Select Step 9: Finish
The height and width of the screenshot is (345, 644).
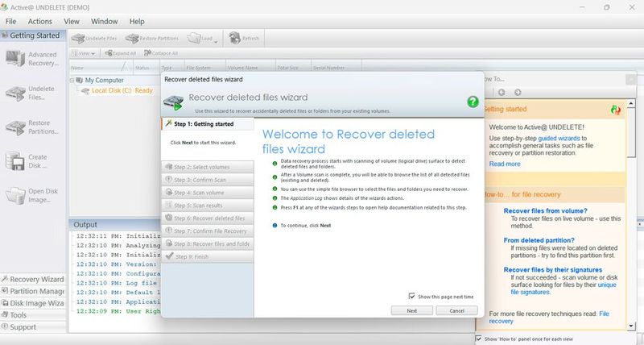pyautogui.click(x=208, y=256)
